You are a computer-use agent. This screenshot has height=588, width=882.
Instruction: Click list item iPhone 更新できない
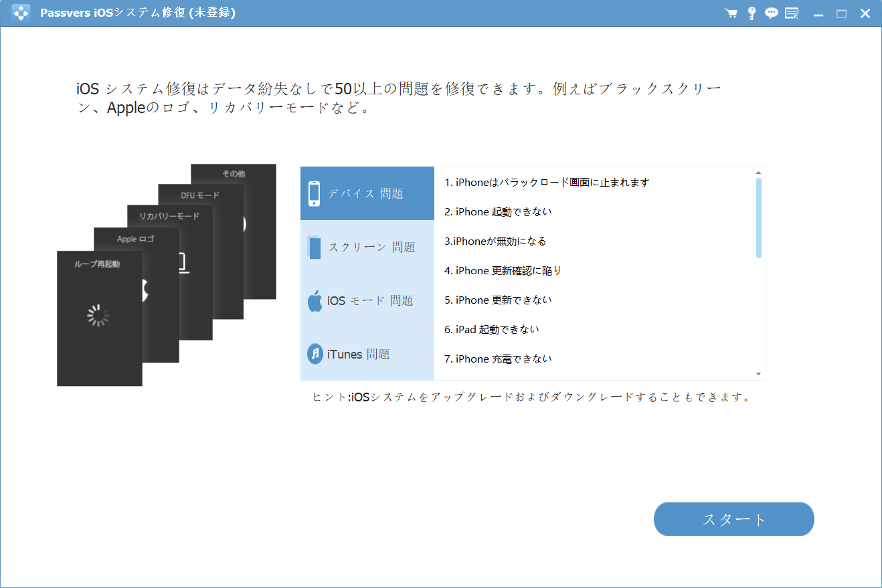tap(498, 300)
